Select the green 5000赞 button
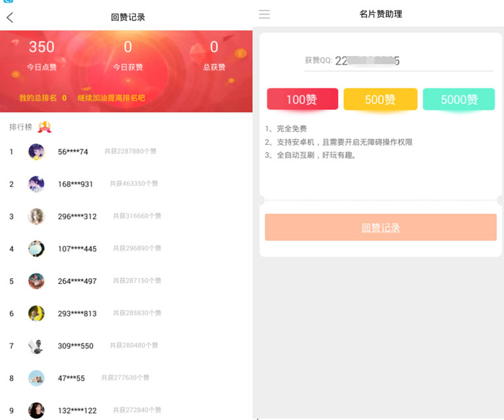The image size is (504, 420). click(x=459, y=99)
